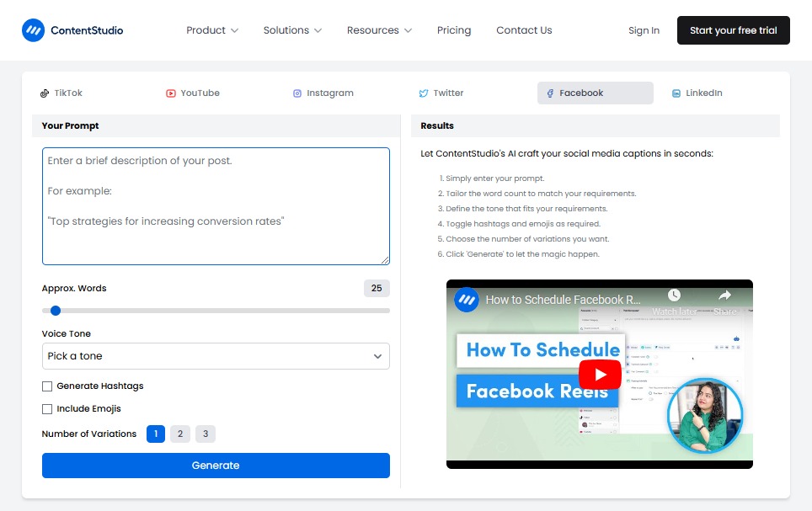Image resolution: width=812 pixels, height=511 pixels.
Task: Click the Generate button
Action: pyautogui.click(x=216, y=466)
